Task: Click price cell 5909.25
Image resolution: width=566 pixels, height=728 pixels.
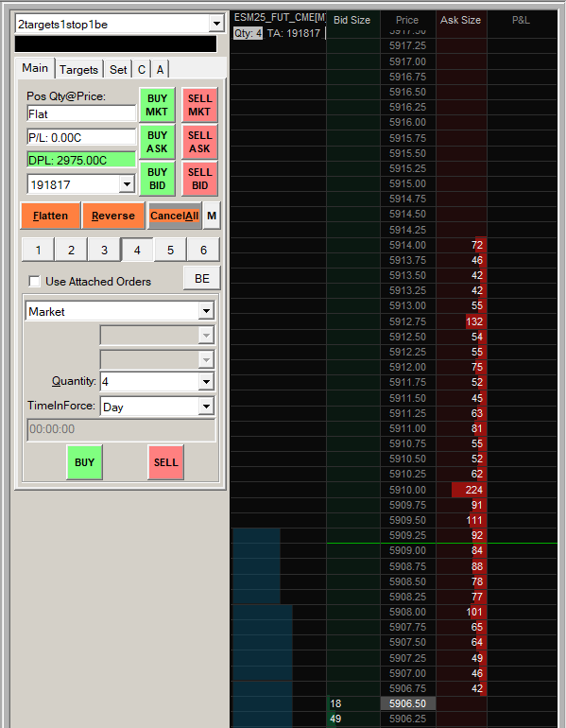Action: [408, 535]
